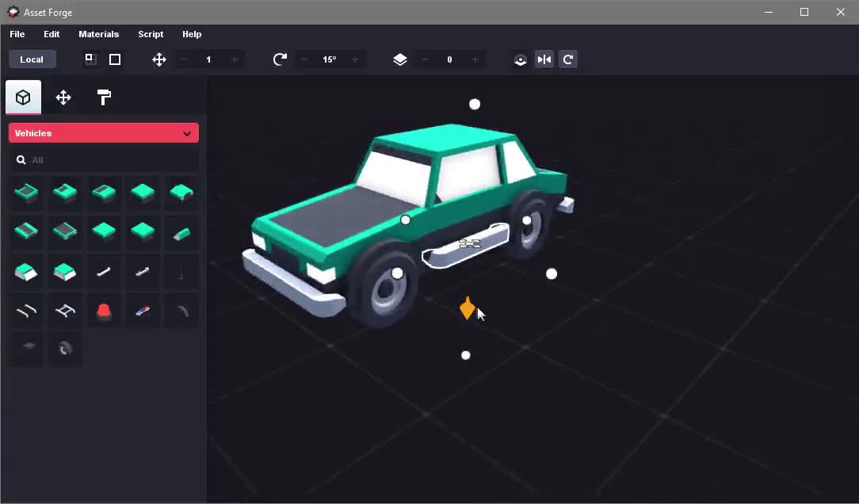Image resolution: width=859 pixels, height=504 pixels.
Task: Click the reset view refresh button
Action: pyautogui.click(x=568, y=59)
